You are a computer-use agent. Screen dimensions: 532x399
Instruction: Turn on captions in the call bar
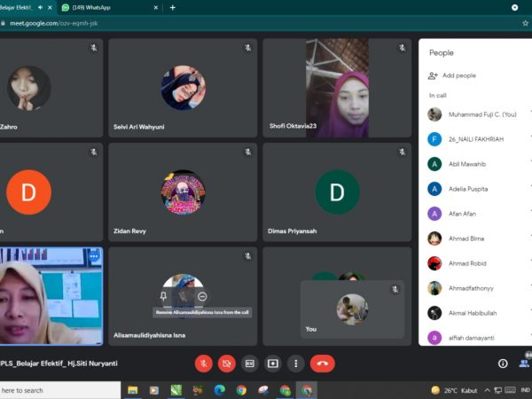250,363
